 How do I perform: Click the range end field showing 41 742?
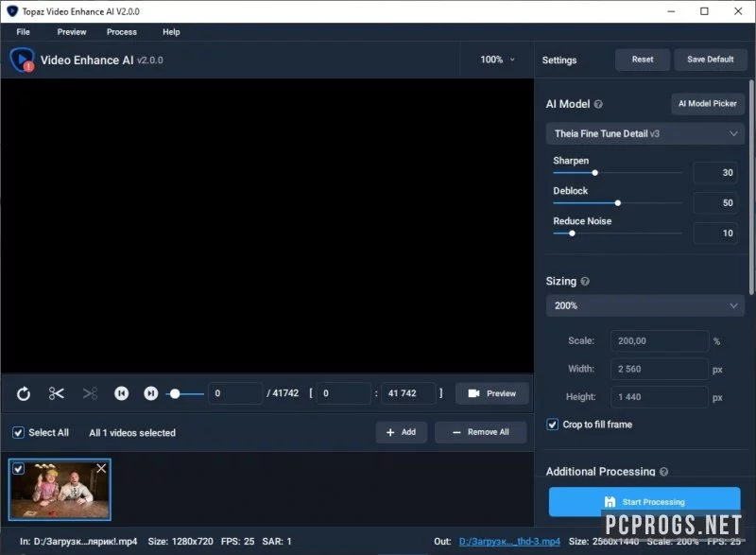408,393
